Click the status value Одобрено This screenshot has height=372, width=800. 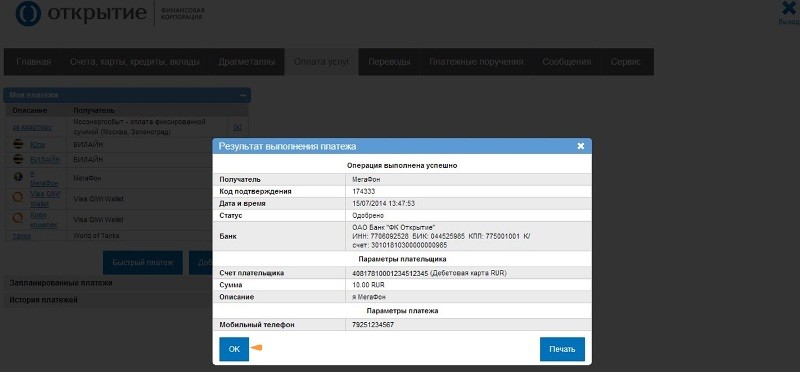click(368, 216)
